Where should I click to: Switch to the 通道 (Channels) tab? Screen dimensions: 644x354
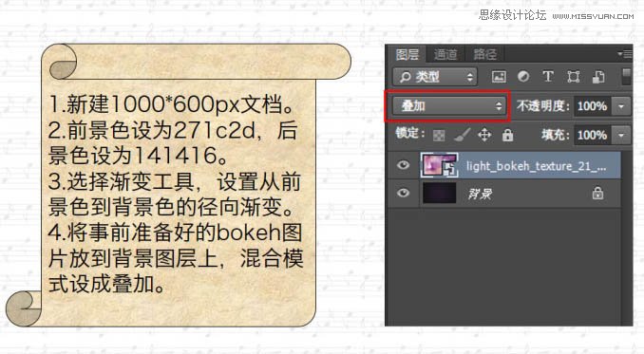[445, 54]
